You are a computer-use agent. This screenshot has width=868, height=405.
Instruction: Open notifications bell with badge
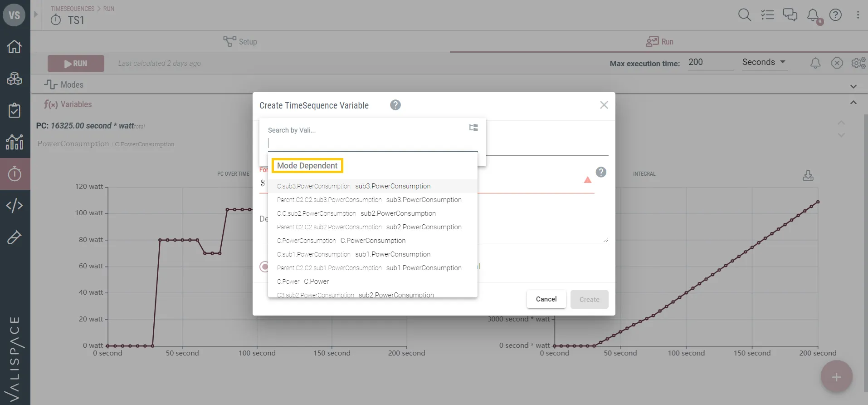pos(814,15)
